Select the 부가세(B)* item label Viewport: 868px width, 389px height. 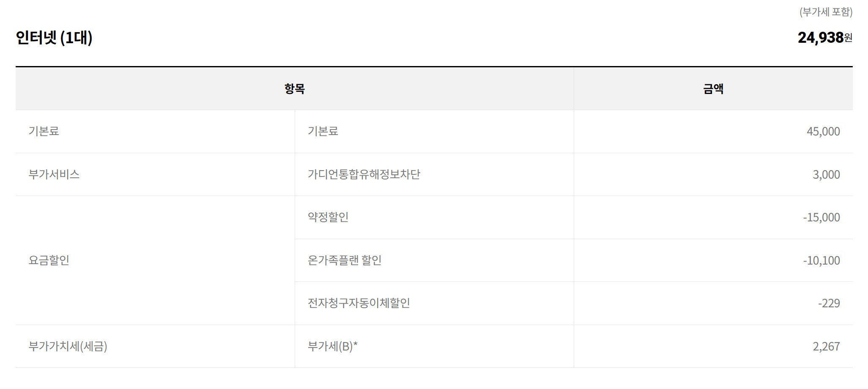tap(332, 346)
